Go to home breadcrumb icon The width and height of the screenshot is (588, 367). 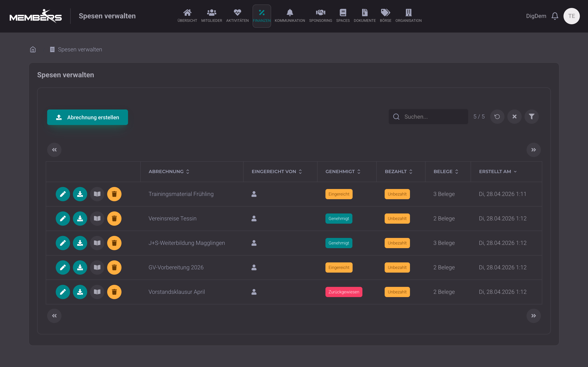(33, 50)
